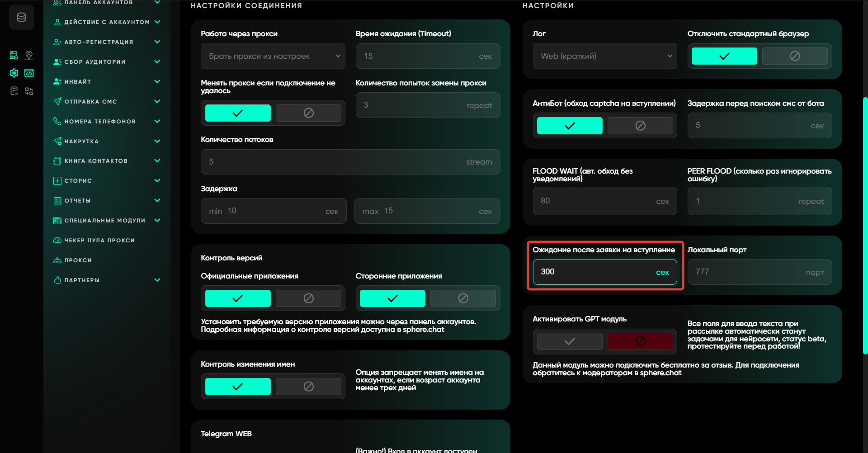This screenshot has width=868, height=453.
Task: Select the Прокси sidebar menu item
Action: (78, 260)
